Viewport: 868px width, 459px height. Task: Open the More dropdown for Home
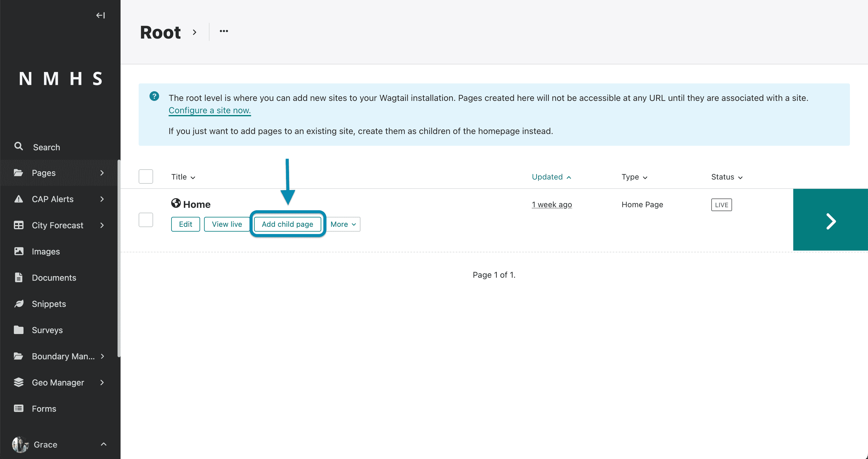(343, 224)
